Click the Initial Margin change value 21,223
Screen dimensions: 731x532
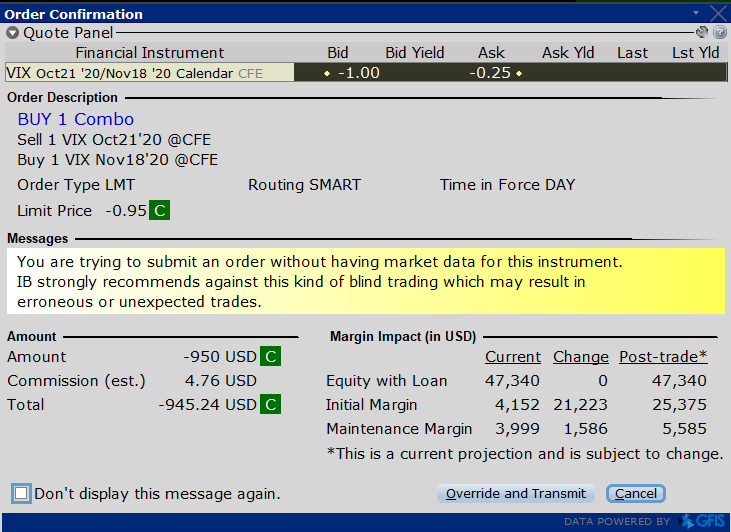(580, 405)
